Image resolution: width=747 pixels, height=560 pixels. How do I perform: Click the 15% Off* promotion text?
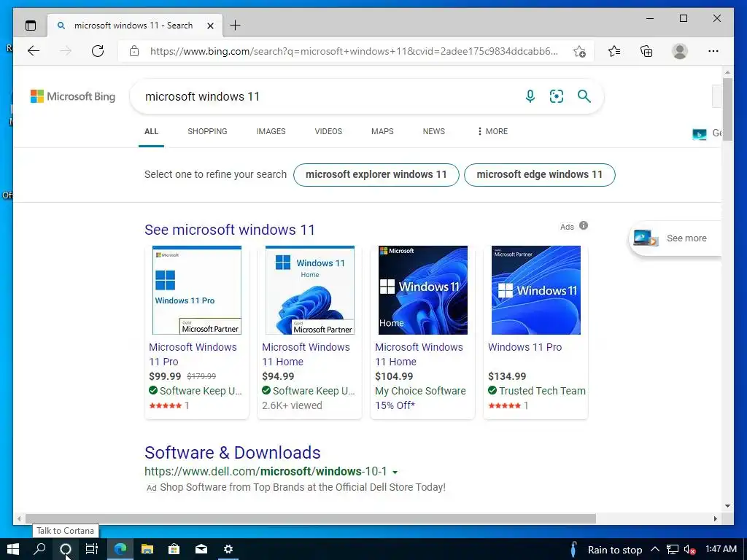click(395, 405)
